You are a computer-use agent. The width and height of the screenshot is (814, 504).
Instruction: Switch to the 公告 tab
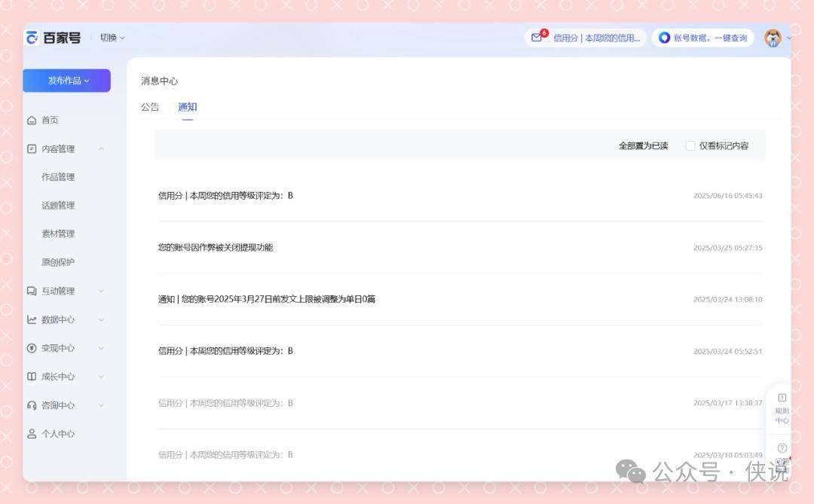coord(150,107)
